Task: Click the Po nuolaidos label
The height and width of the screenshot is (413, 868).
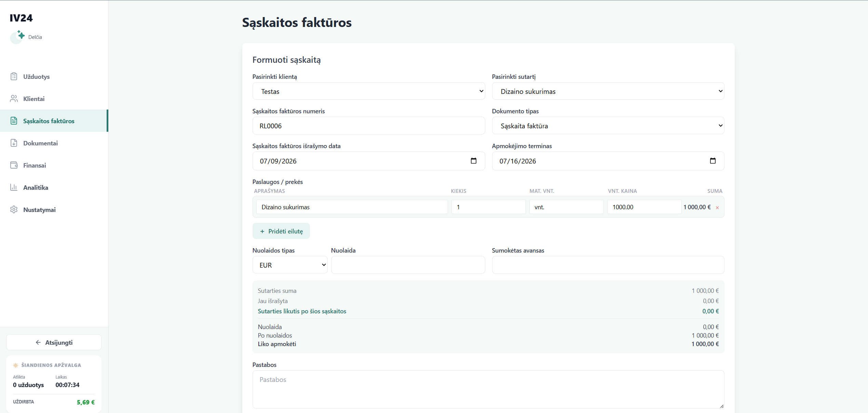Action: pos(275,336)
